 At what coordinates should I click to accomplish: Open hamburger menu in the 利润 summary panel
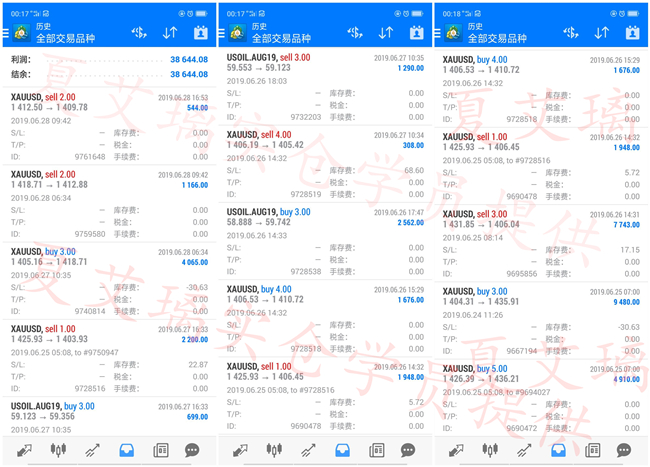point(5,33)
